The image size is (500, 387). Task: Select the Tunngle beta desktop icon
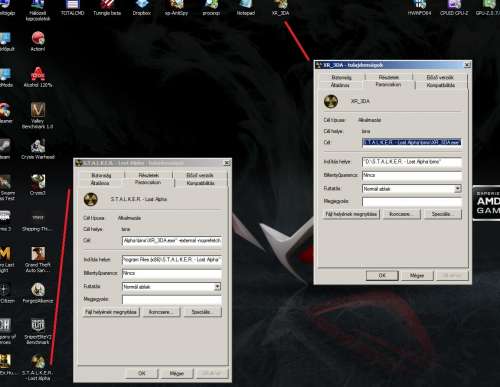click(x=107, y=8)
